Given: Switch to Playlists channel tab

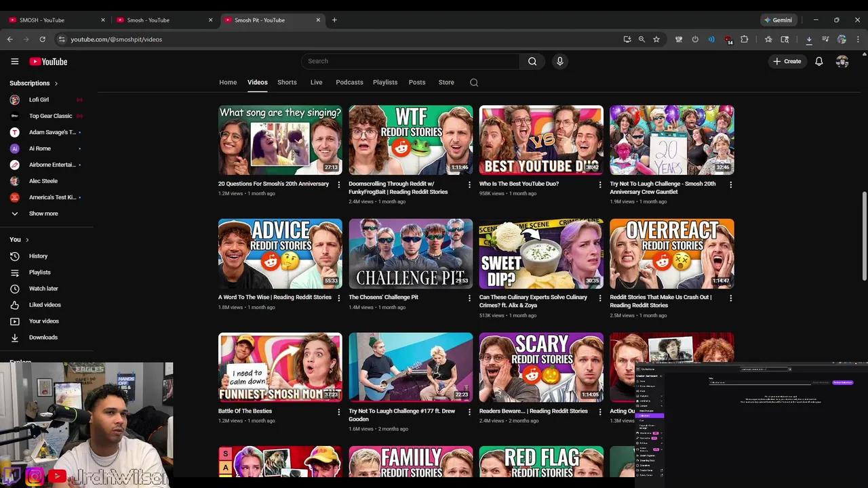Looking at the screenshot, I should pyautogui.click(x=385, y=83).
